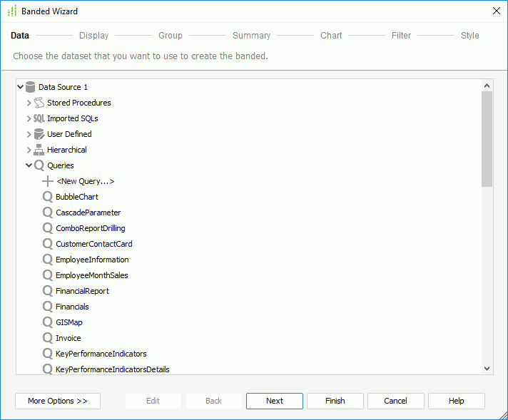Click the Imported SQLs SQL icon
This screenshot has width=508, height=420.
[39, 118]
